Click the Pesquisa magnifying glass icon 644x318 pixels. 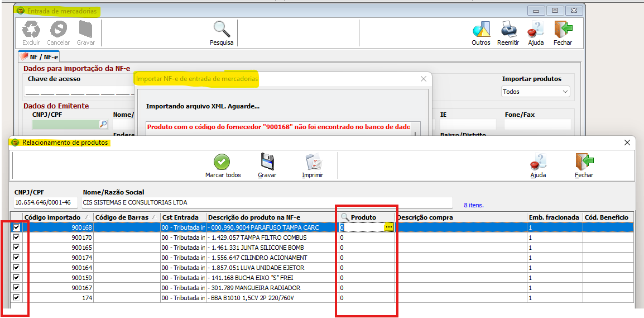click(222, 29)
